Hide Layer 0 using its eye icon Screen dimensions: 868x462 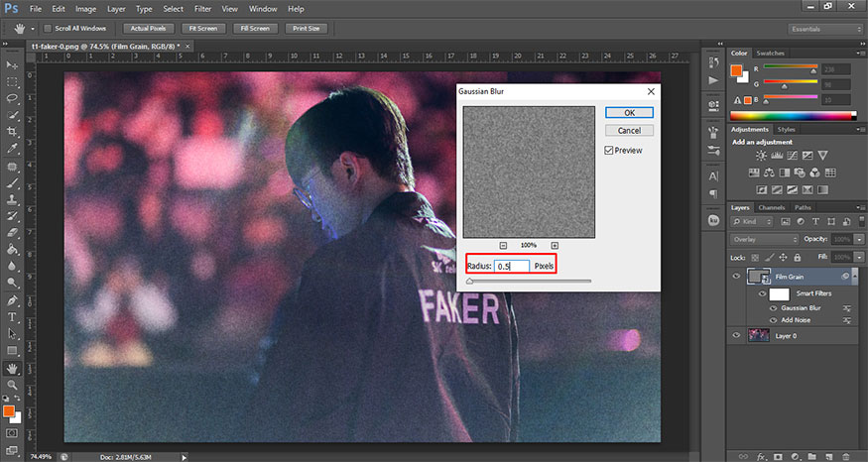click(x=736, y=336)
